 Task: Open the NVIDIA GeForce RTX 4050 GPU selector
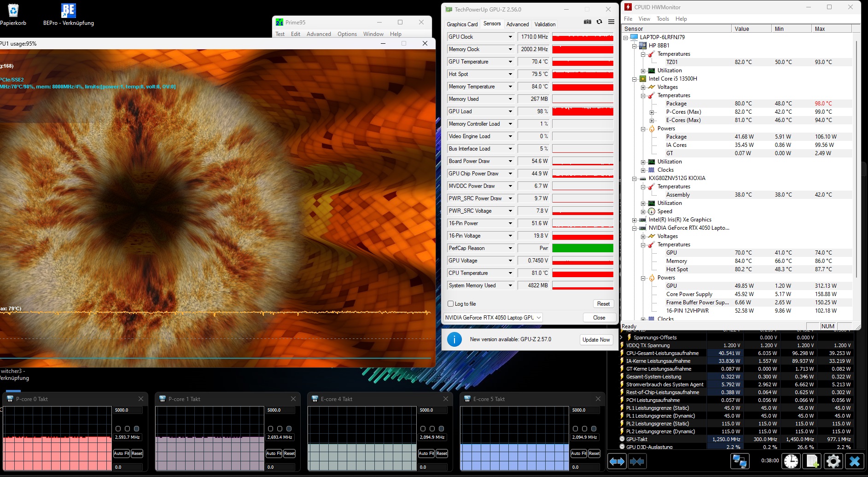pyautogui.click(x=493, y=318)
